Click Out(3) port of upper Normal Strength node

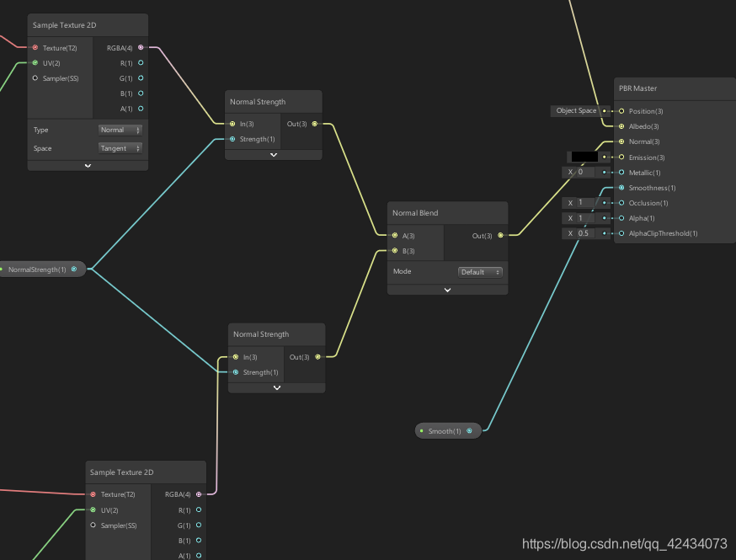coord(314,124)
